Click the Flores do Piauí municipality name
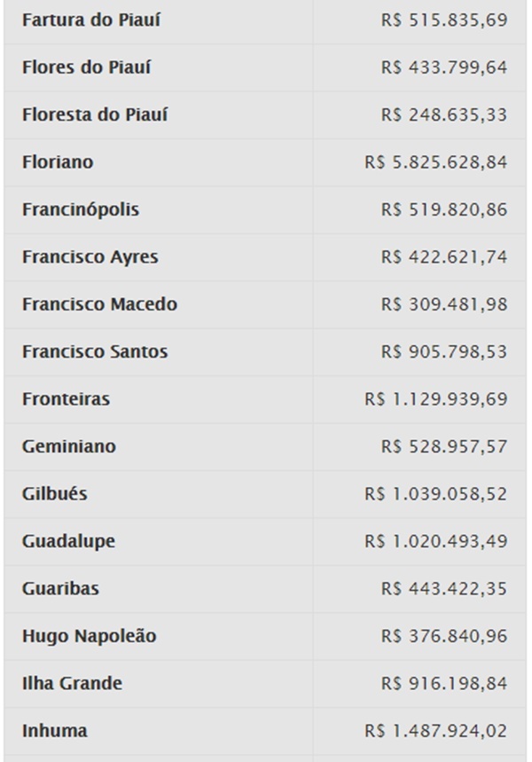Image resolution: width=532 pixels, height=762 pixels. coord(86,67)
